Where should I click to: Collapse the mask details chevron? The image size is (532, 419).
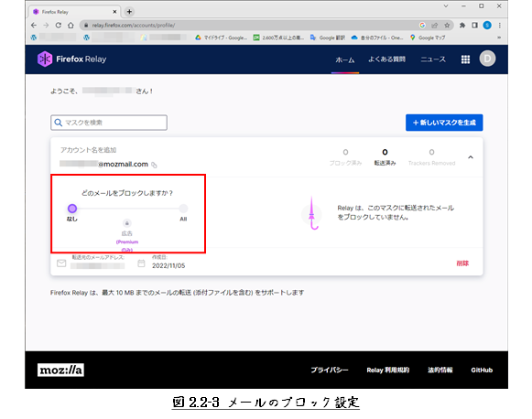point(471,157)
